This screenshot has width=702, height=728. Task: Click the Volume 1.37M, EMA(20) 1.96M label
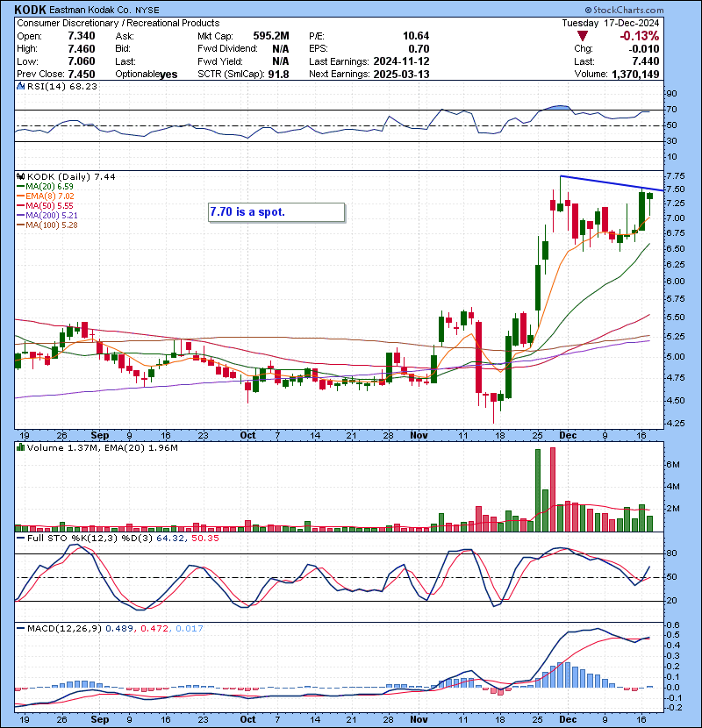point(102,447)
